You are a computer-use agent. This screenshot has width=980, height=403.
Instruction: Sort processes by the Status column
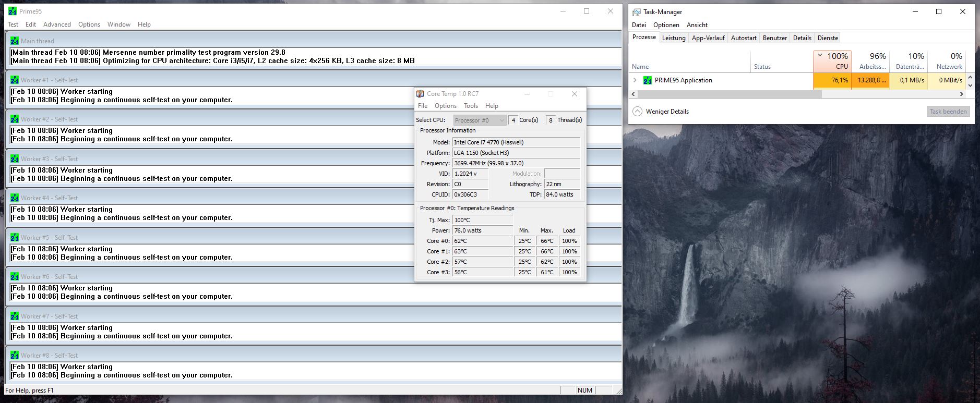point(782,61)
